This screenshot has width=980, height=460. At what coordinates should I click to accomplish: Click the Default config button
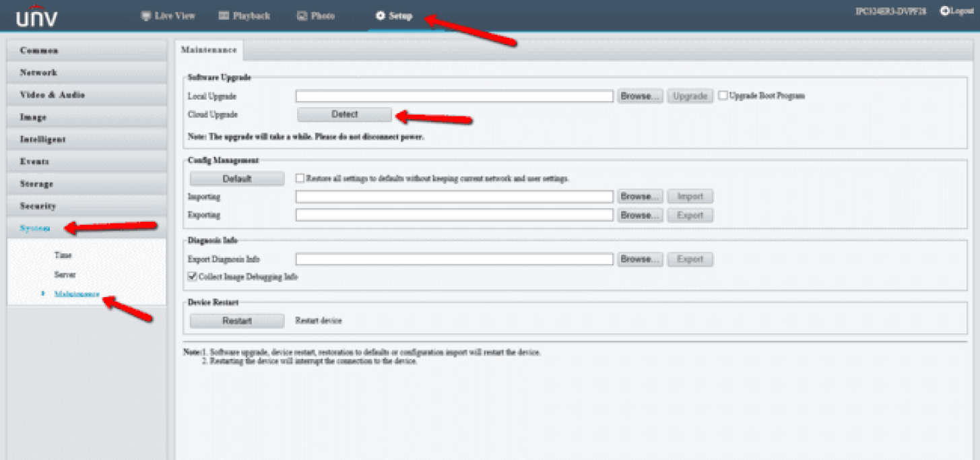[236, 179]
